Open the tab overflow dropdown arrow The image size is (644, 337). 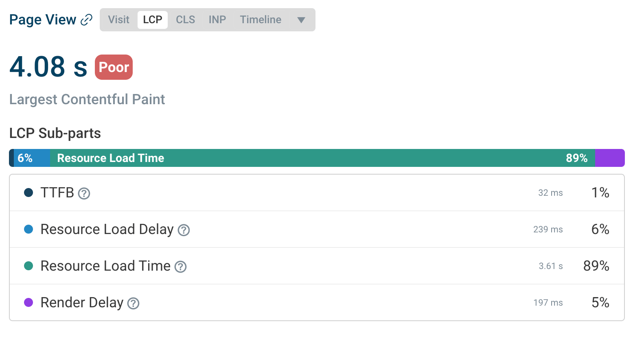pyautogui.click(x=301, y=20)
